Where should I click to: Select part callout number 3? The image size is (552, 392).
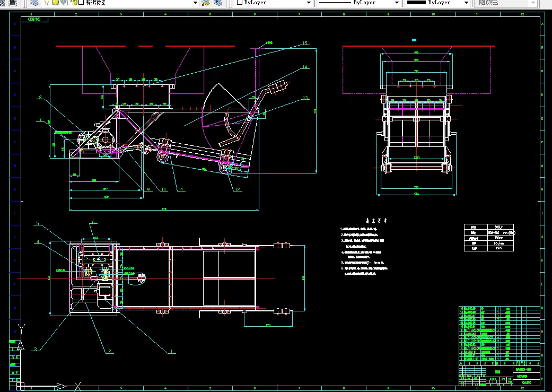(x=35, y=349)
